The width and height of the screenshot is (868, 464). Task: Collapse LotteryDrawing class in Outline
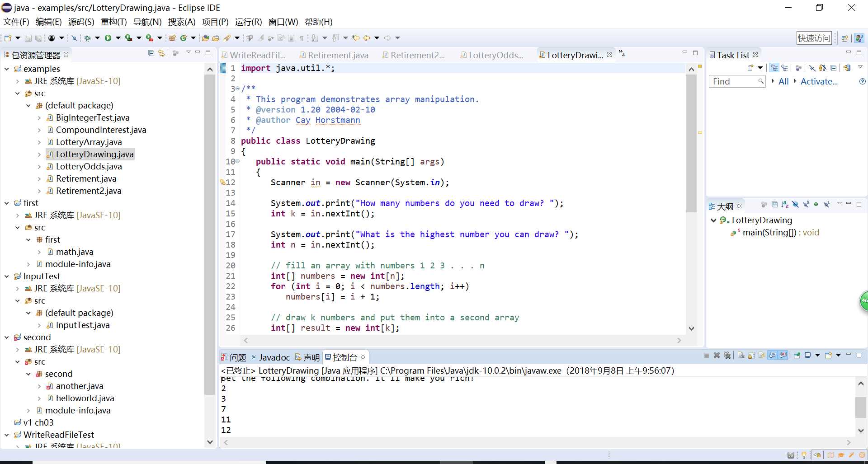[x=714, y=220]
